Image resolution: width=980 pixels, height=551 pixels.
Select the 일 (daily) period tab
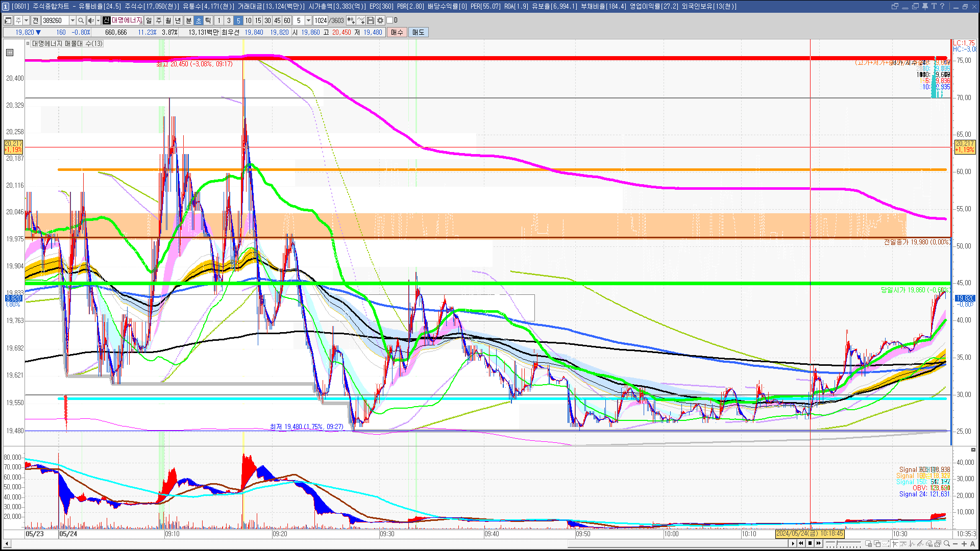(149, 20)
